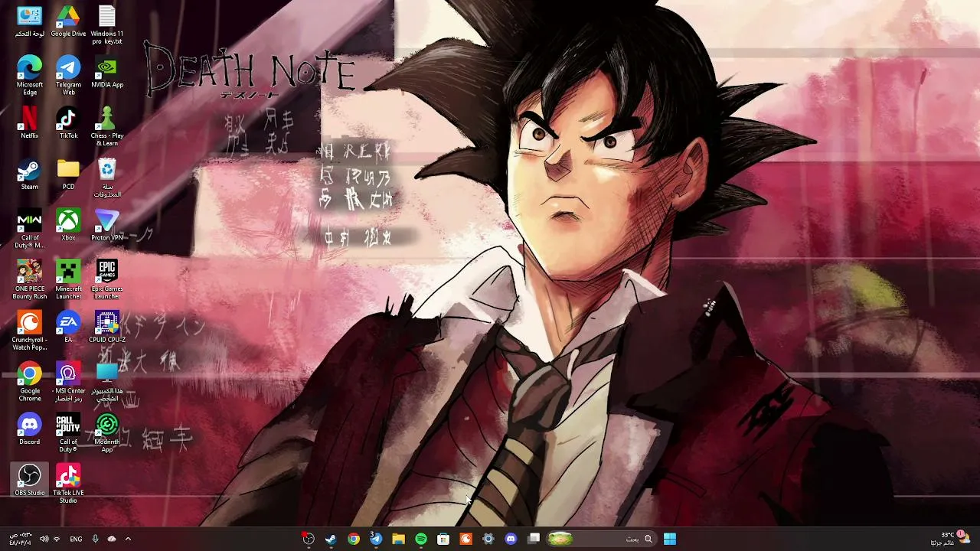Screen dimensions: 980x551
Task: Open the Control Panel (لوحة التحكم) desktop icon
Action: point(29,21)
